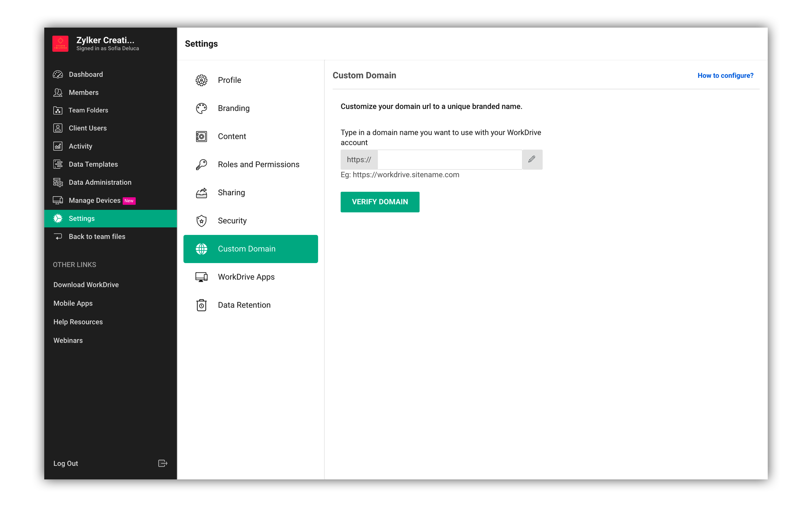The height and width of the screenshot is (507, 812).
Task: Click the Download WorkDrive link
Action: 86,285
